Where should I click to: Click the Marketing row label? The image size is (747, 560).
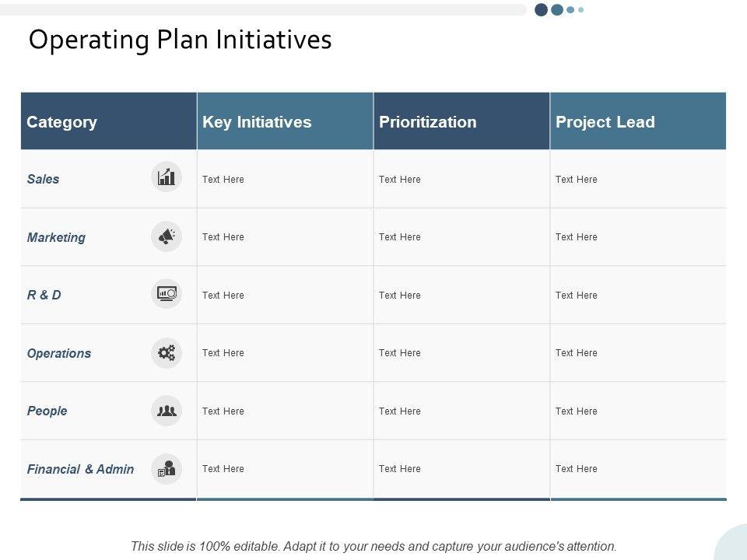(x=56, y=237)
